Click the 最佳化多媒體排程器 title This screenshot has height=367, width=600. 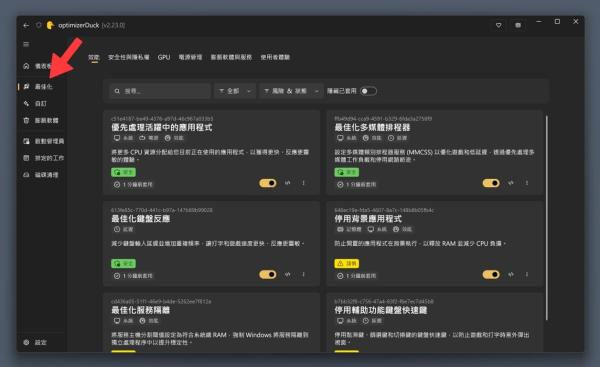click(x=372, y=127)
